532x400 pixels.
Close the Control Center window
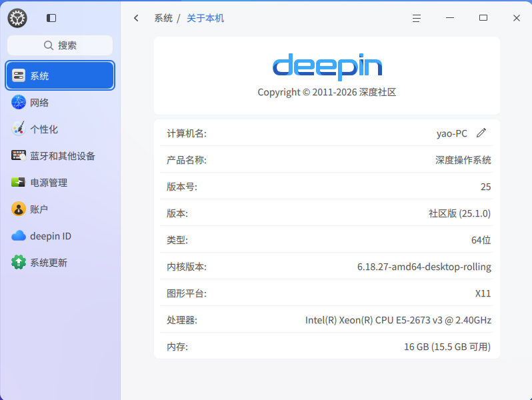(x=517, y=18)
